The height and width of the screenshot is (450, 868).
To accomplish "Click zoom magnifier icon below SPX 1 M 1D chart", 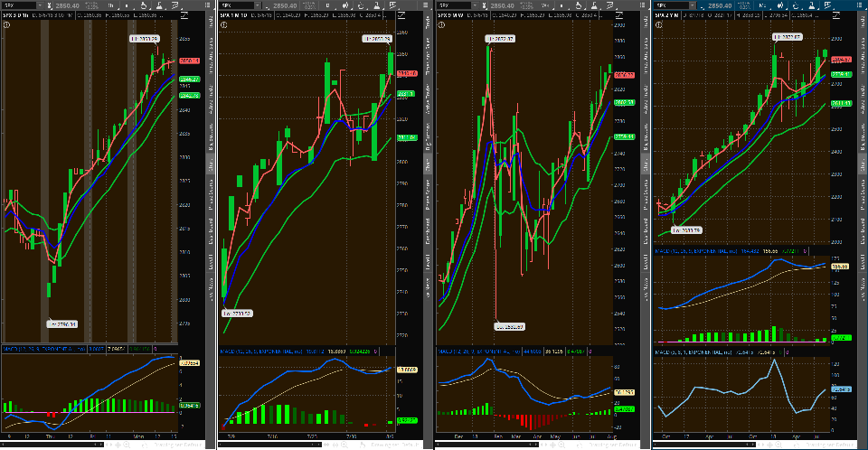I will click(344, 445).
